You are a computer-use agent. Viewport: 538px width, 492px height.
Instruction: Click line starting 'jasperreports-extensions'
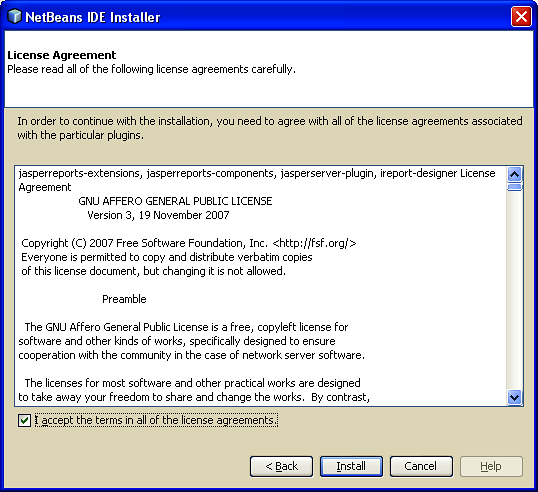[x=257, y=173]
